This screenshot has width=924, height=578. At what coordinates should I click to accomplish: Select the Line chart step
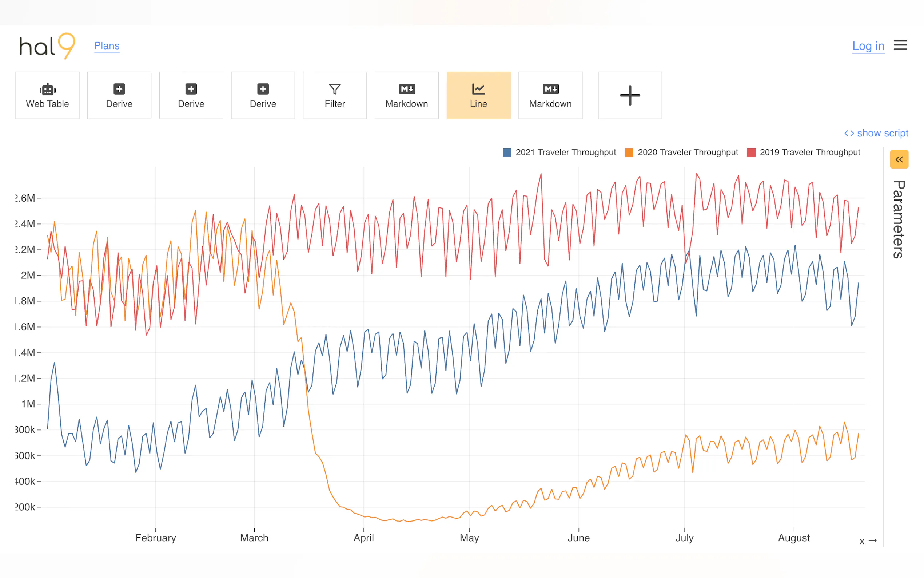(x=478, y=95)
